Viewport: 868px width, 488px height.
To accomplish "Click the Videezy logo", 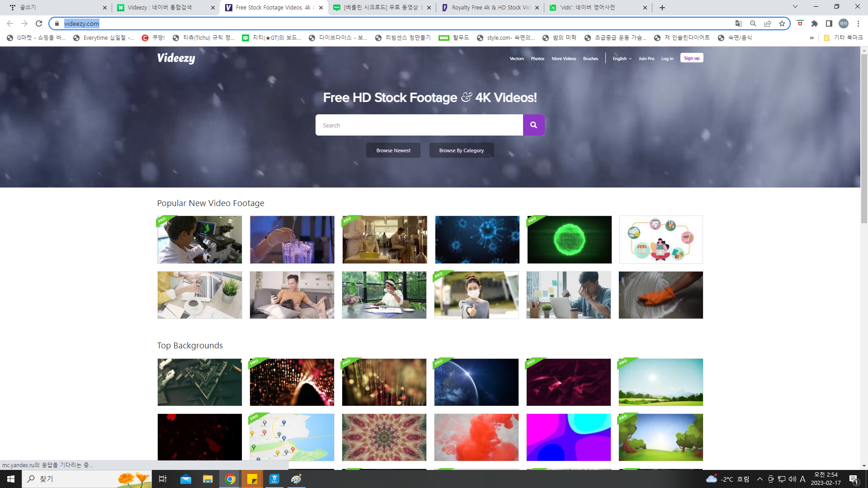I will pyautogui.click(x=176, y=58).
